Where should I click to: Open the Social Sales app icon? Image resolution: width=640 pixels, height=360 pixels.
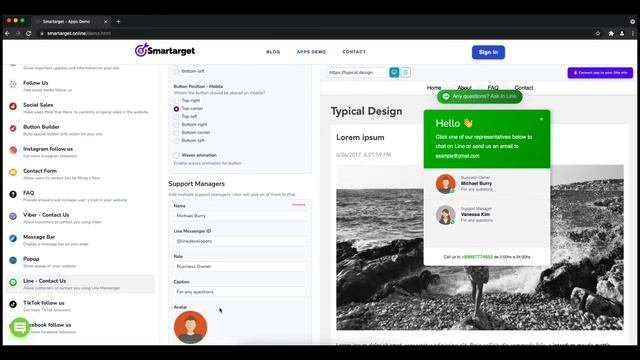click(x=13, y=106)
